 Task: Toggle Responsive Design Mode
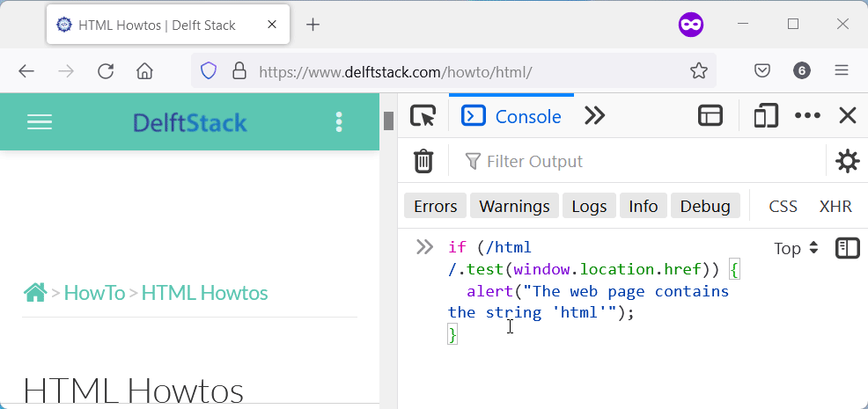766,116
